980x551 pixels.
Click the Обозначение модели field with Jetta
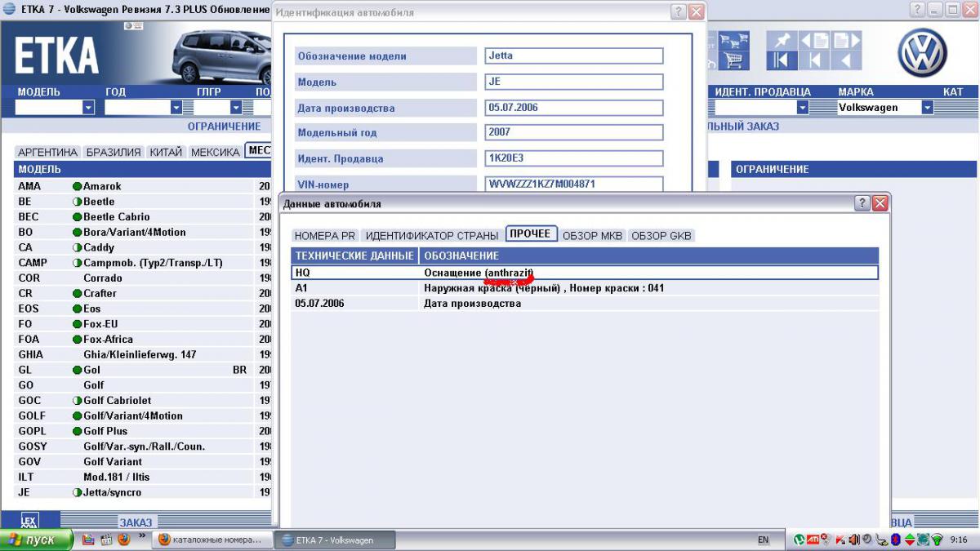point(573,56)
